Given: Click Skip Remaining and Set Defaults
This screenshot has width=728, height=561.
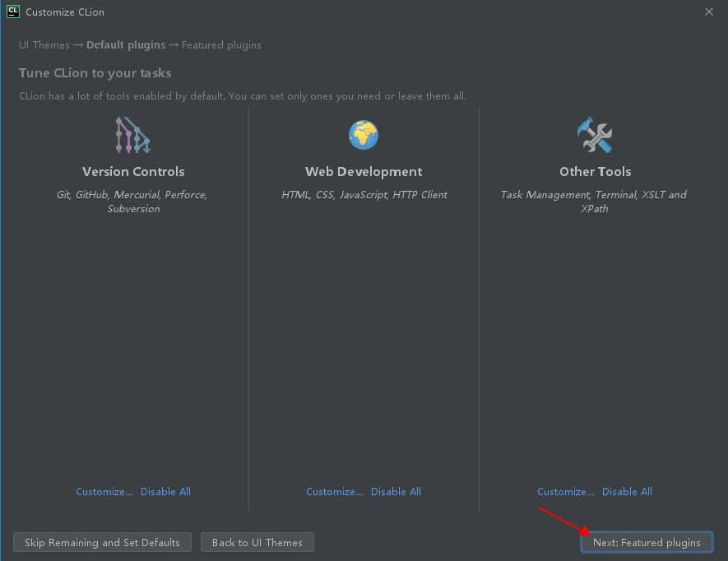Looking at the screenshot, I should (102, 542).
